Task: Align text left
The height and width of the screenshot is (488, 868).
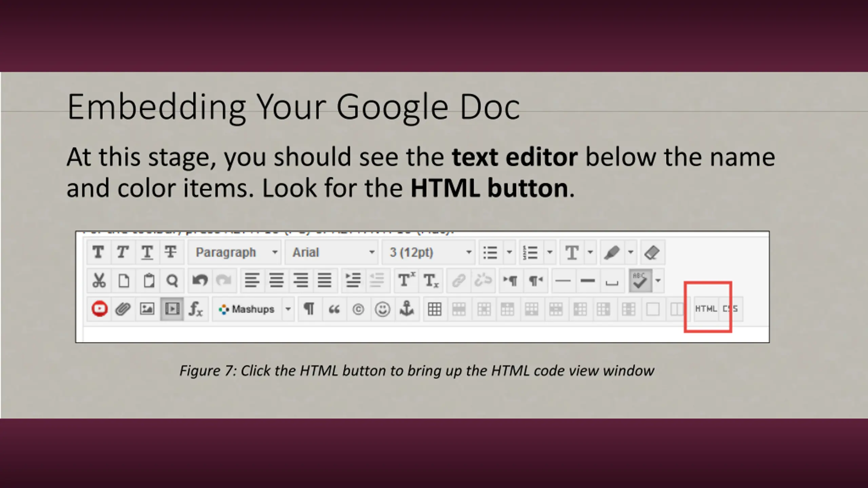Action: click(252, 281)
